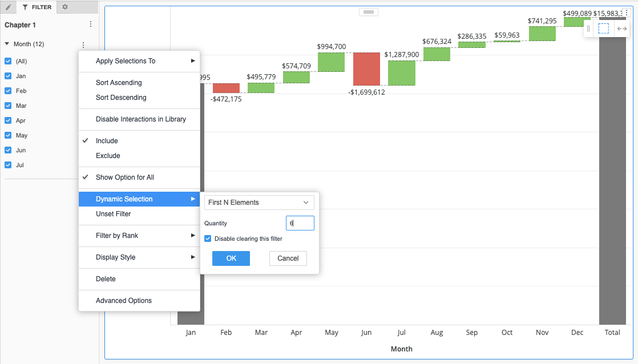Viewport: 638px width, 364px height.
Task: Expand the Filter by Rank submenu
Action: point(139,236)
